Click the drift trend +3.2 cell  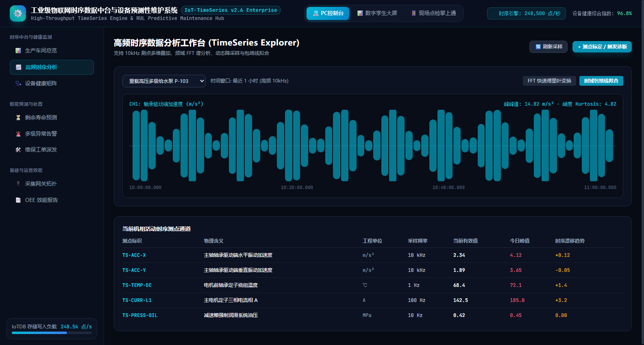(x=561, y=300)
